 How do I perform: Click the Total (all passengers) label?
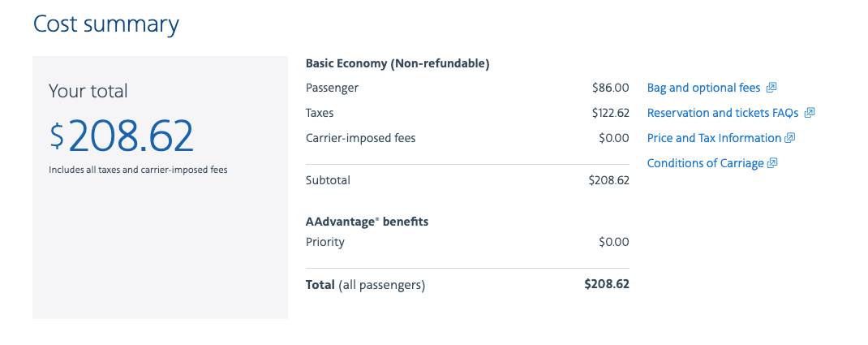365,285
